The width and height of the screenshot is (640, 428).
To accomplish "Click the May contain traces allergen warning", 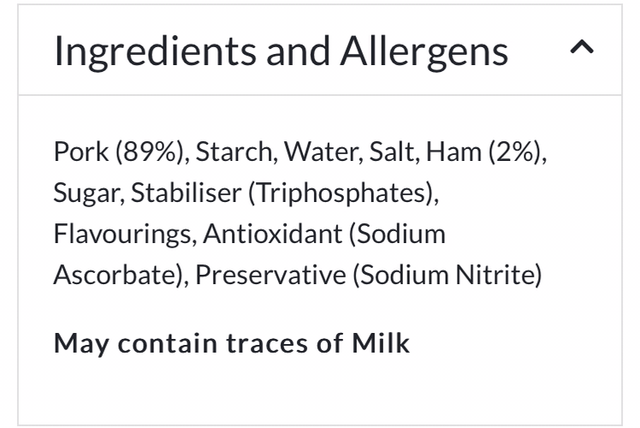I will pos(231,343).
